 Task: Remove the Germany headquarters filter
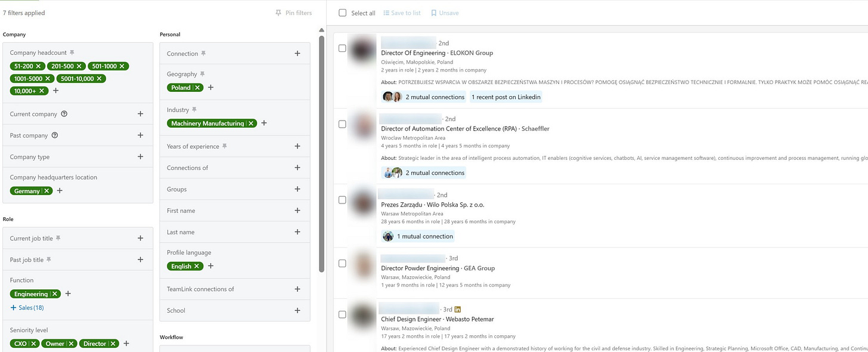[46, 191]
